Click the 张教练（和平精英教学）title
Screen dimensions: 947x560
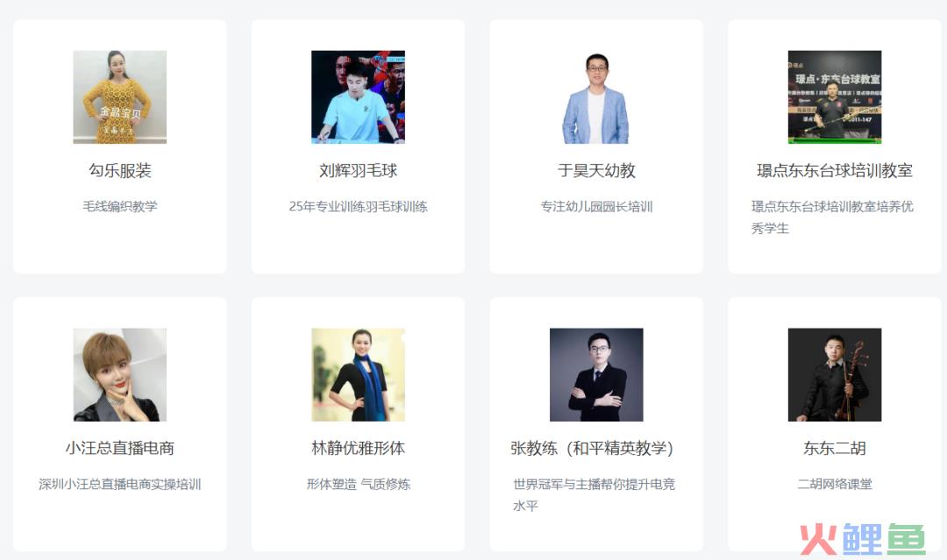pyautogui.click(x=591, y=449)
